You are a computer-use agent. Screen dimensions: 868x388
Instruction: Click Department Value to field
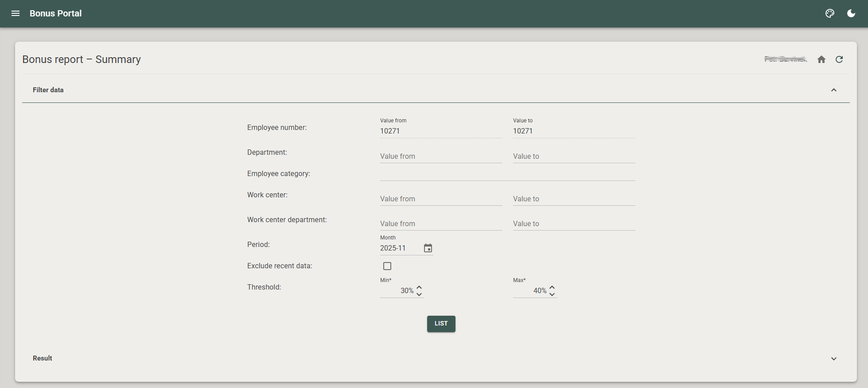(x=573, y=156)
